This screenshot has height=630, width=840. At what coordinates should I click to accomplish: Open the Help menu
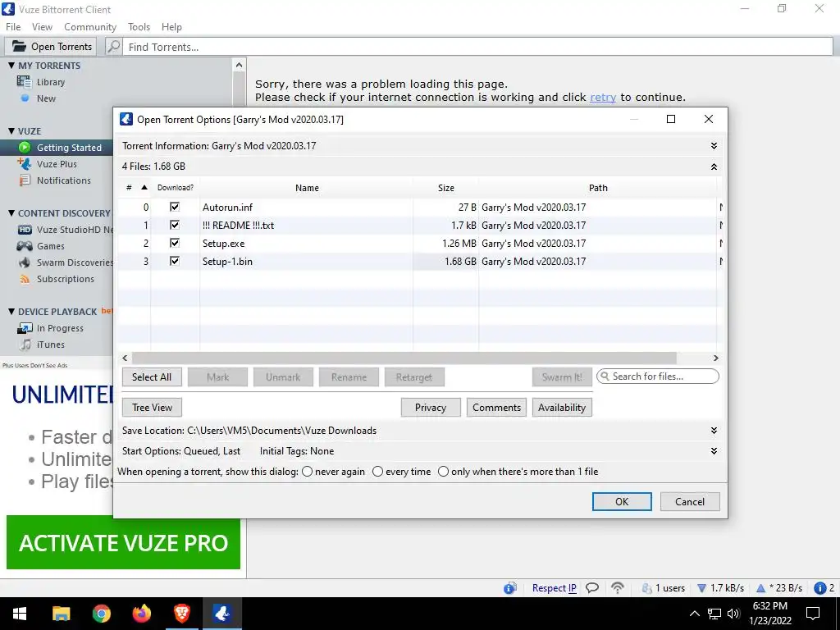pos(171,27)
